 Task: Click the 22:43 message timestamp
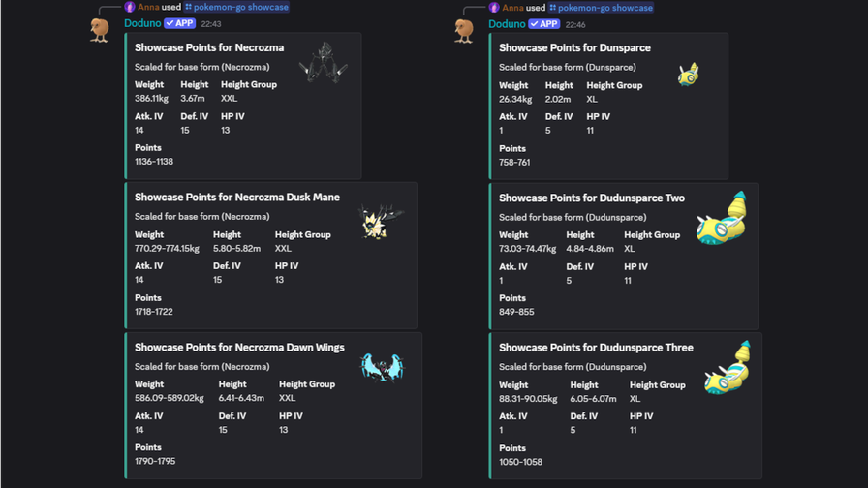coord(211,24)
